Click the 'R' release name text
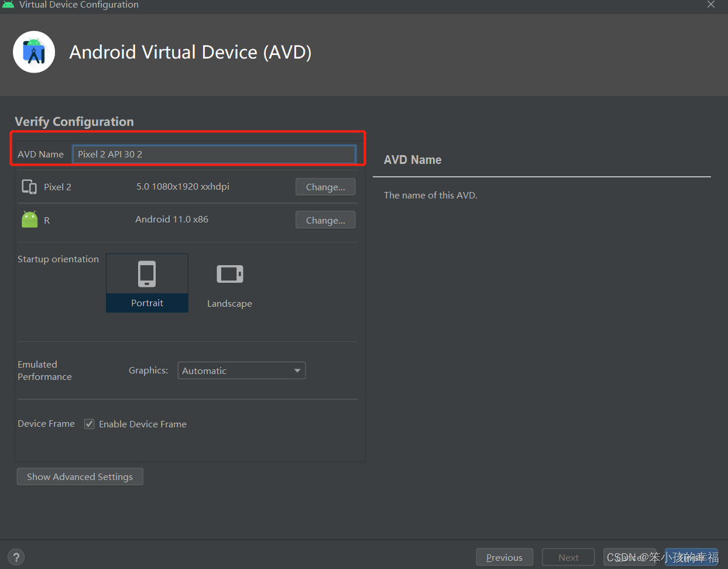728x569 pixels. pos(47,221)
